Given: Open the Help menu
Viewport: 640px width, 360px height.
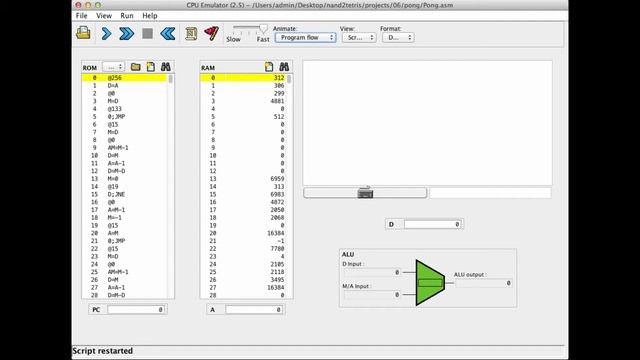Looking at the screenshot, I should (149, 16).
